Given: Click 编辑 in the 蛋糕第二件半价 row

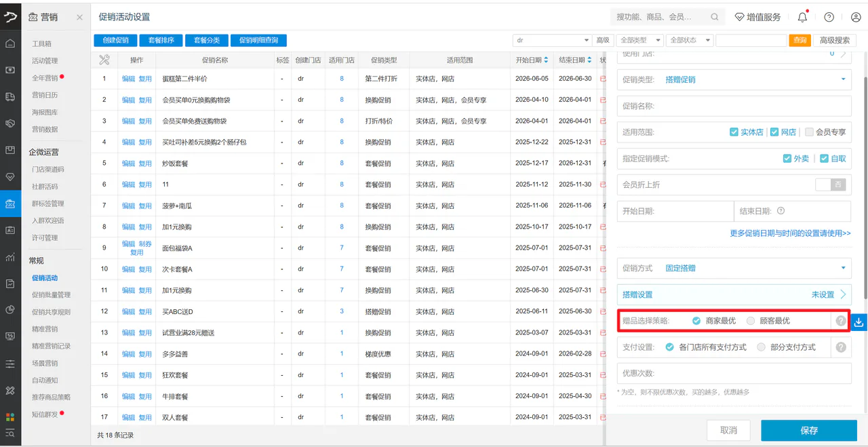Looking at the screenshot, I should [128, 79].
